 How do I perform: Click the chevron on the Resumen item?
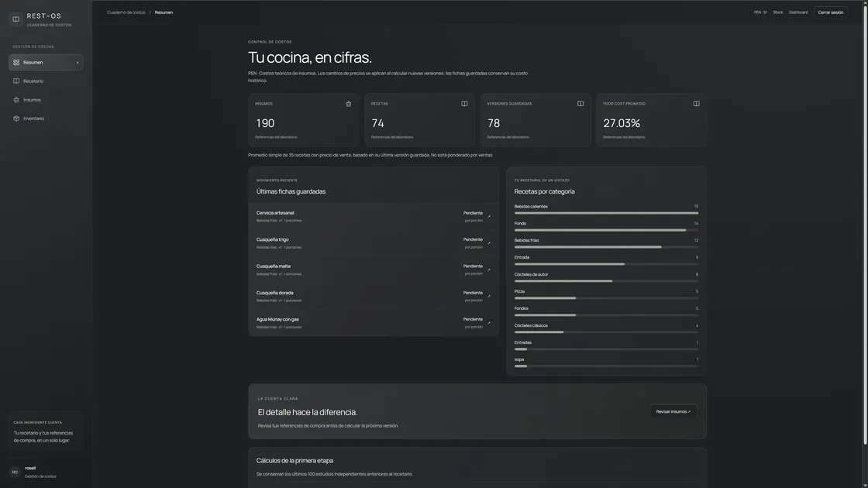77,63
